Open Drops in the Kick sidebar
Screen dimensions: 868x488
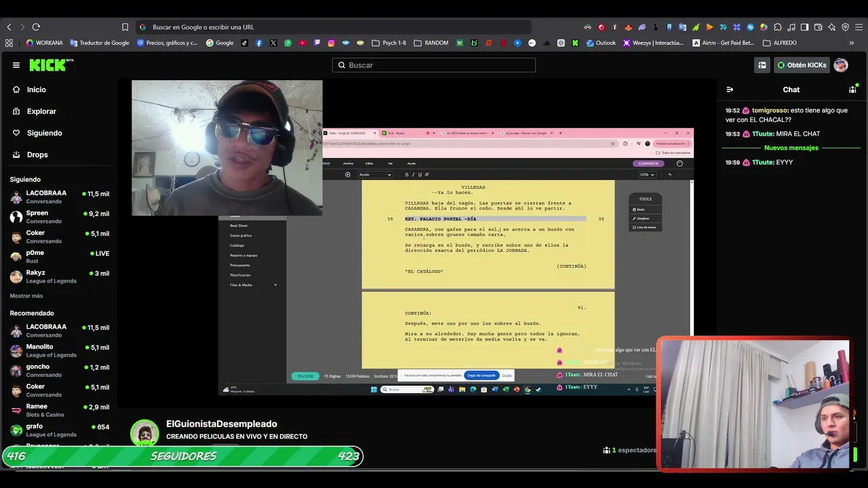30,155
